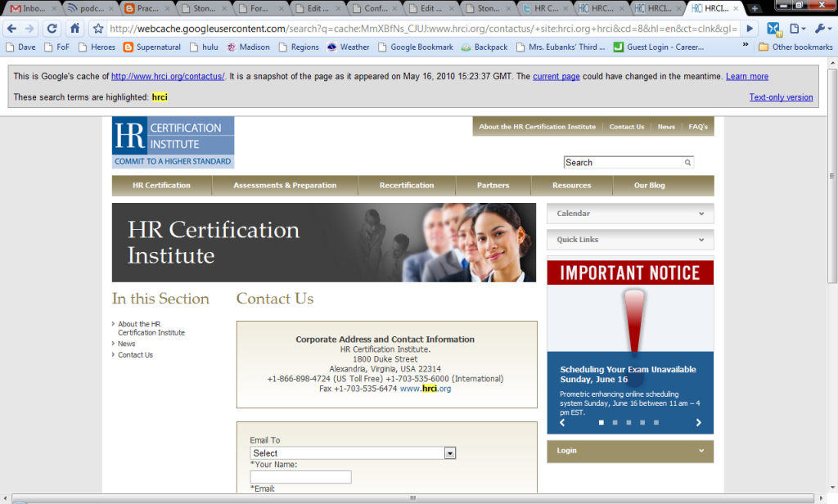838x504 pixels.
Task: Reload the page with the refresh icon
Action: point(52,29)
